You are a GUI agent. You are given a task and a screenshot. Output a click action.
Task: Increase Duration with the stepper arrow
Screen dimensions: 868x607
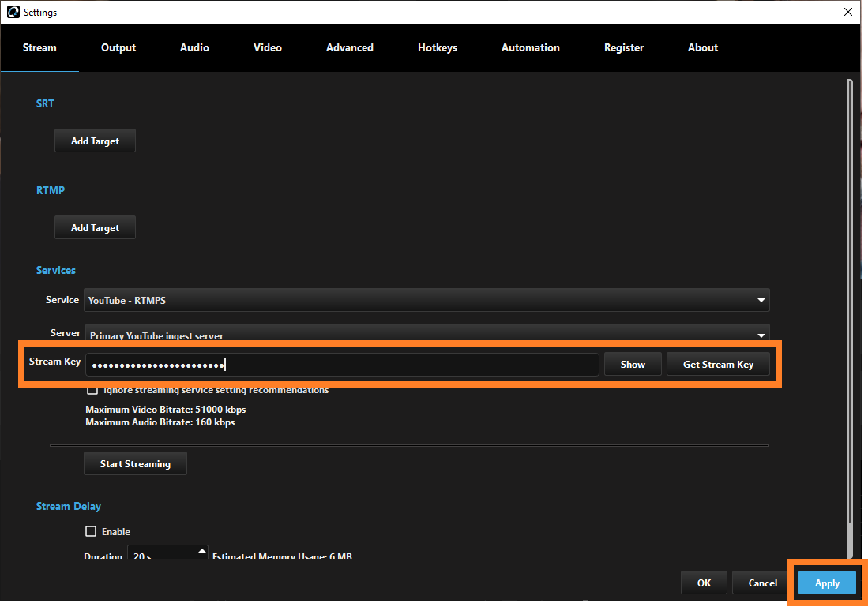tap(202, 551)
